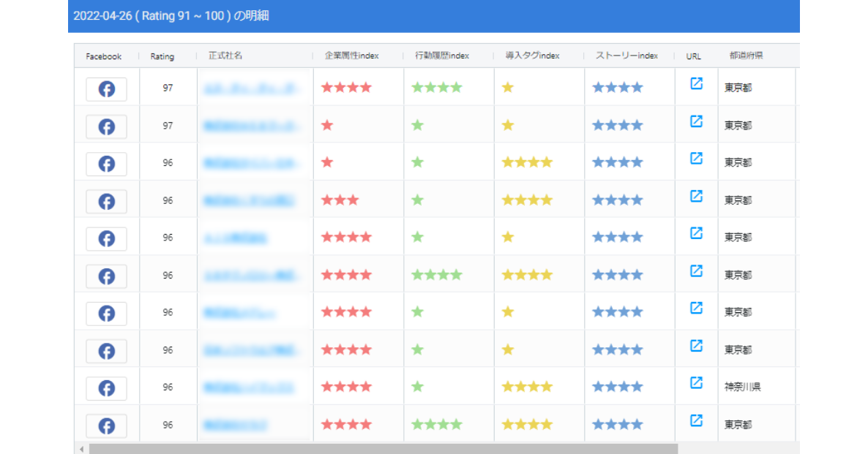868x454 pixels.
Task: Click the URL link icon in the 神奈川県 row
Action: click(696, 382)
